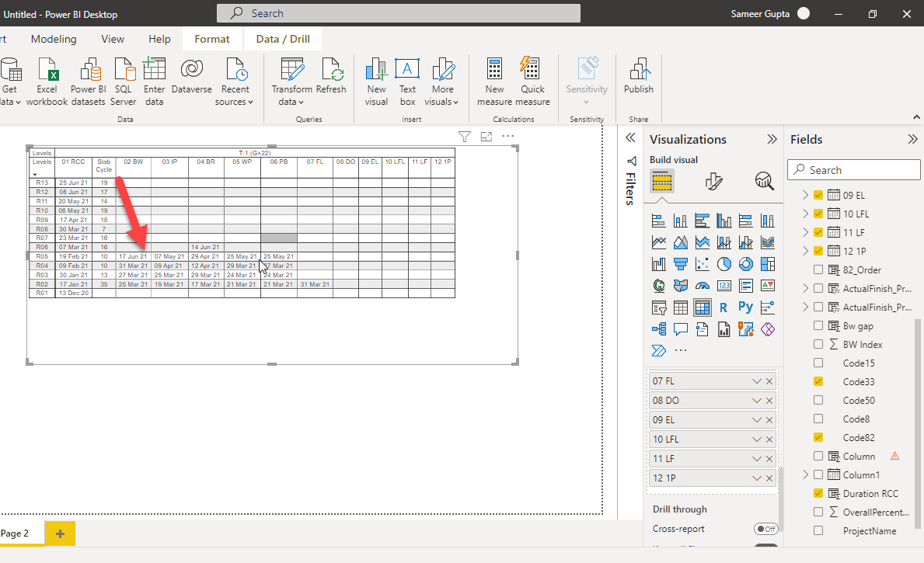This screenshot has width=924, height=563.
Task: Refresh the data
Action: coord(331,77)
